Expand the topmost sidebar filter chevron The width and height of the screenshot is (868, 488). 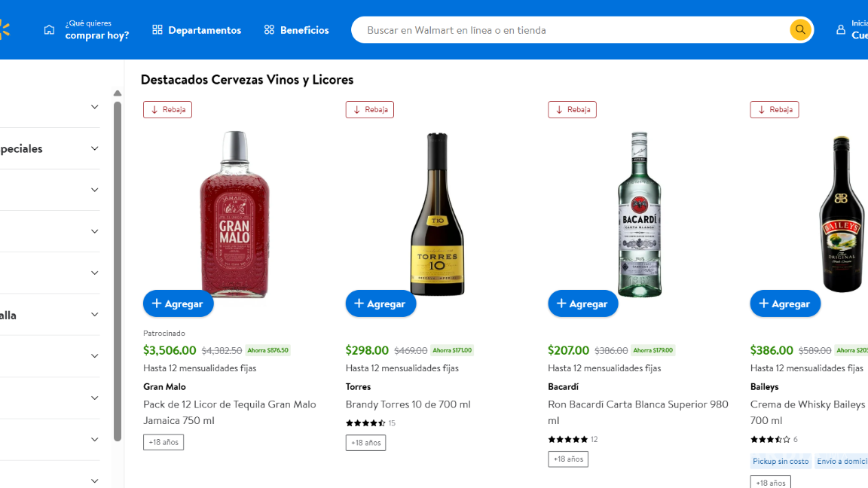tap(94, 106)
